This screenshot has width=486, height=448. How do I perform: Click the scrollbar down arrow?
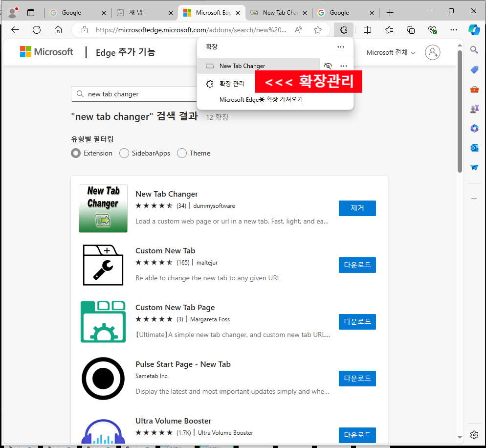[460, 437]
